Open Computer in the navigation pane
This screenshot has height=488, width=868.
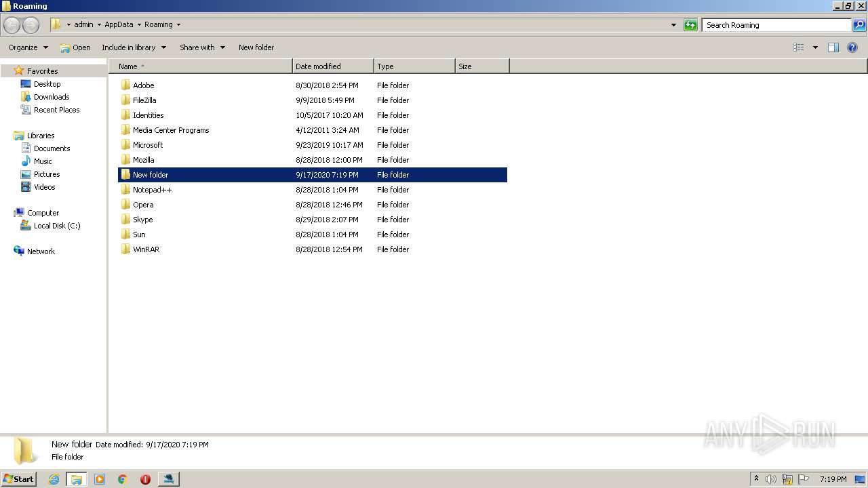tap(43, 213)
